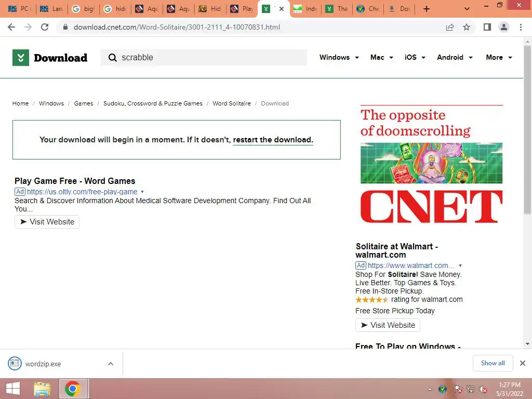Click the browser back arrow
Viewport: 532px width, 399px height.
point(11,27)
